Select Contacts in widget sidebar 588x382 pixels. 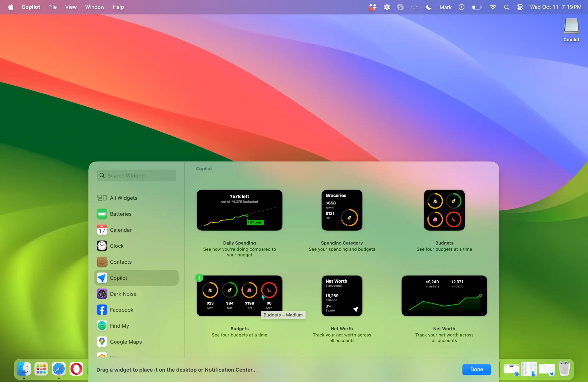[136, 262]
